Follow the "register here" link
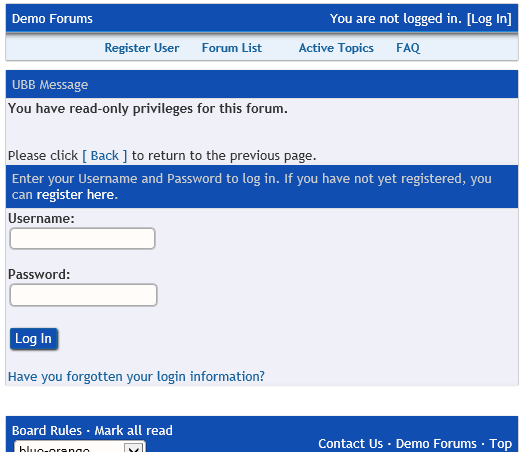Viewport: 521px width, 452px height. pyautogui.click(x=76, y=195)
